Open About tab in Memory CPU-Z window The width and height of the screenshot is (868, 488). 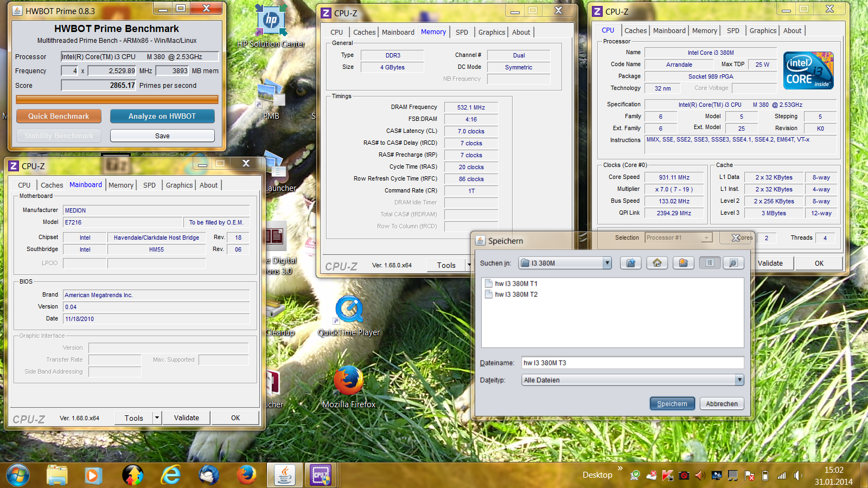pyautogui.click(x=521, y=32)
